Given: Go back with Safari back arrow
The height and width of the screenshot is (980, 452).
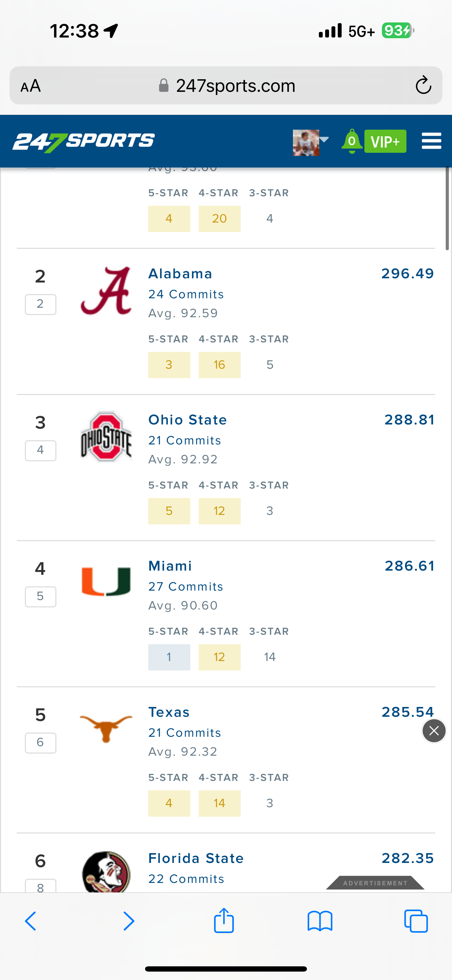Looking at the screenshot, I should tap(31, 921).
